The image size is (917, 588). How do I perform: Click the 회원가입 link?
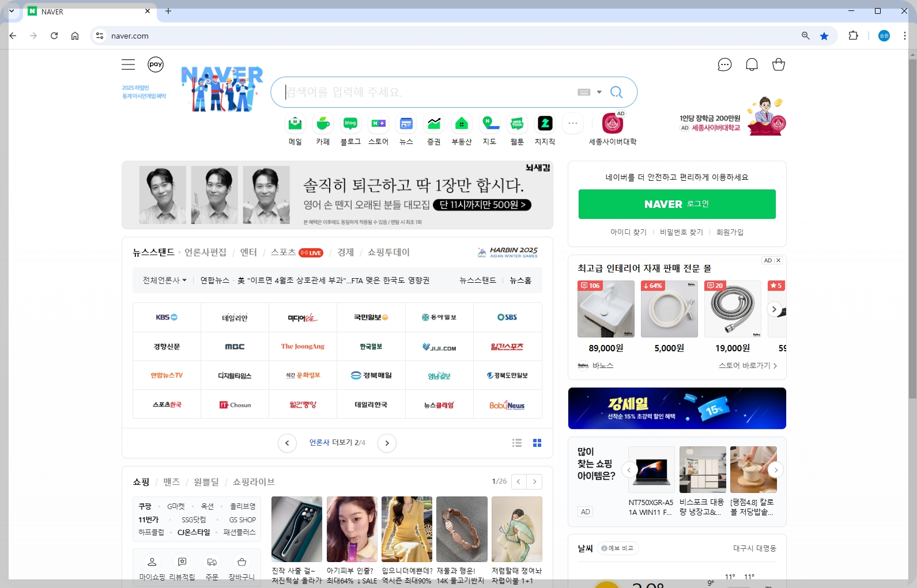pos(730,232)
